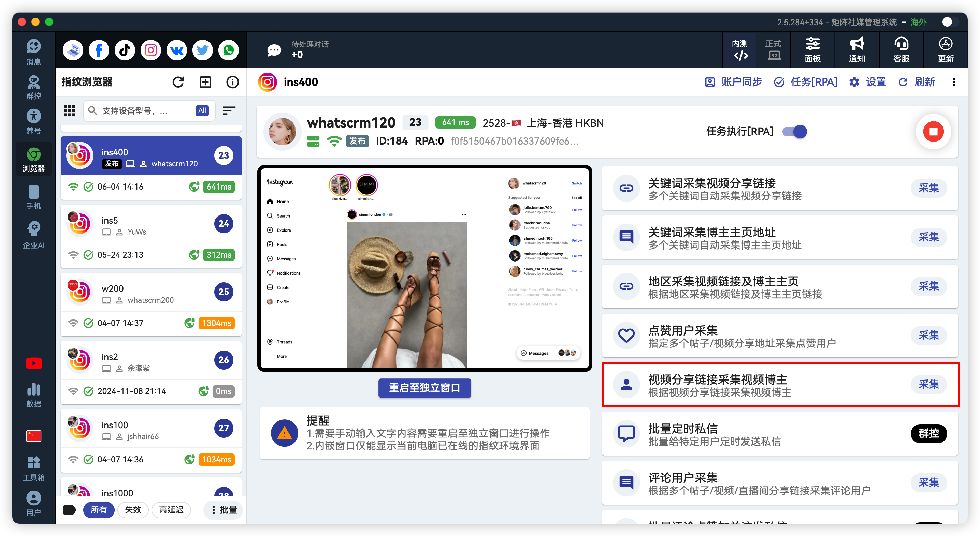Image resolution: width=980 pixels, height=536 pixels.
Task: Select the 失效 filter tab
Action: 133,510
